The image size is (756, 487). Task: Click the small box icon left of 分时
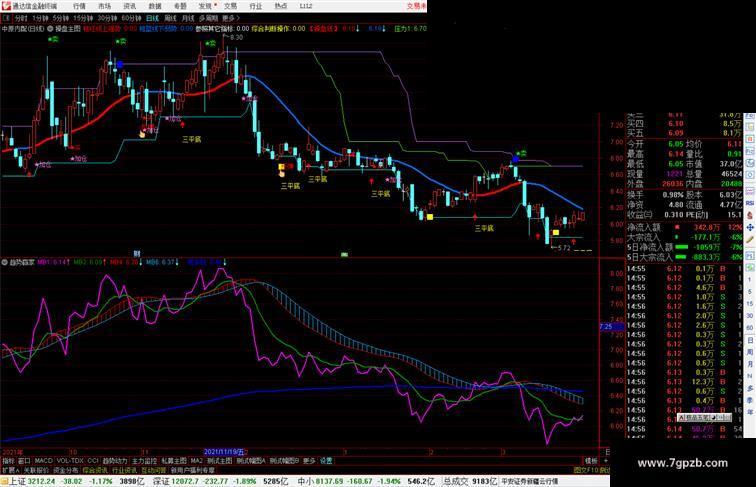pos(6,18)
